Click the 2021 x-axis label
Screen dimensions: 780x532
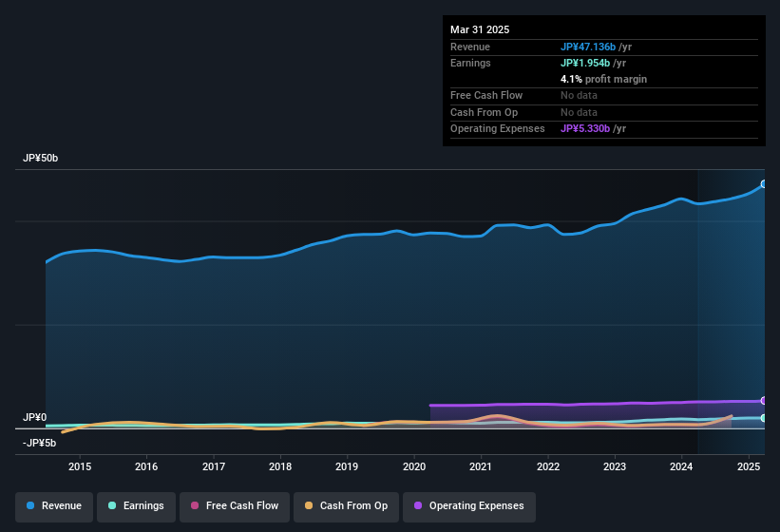[481, 466]
